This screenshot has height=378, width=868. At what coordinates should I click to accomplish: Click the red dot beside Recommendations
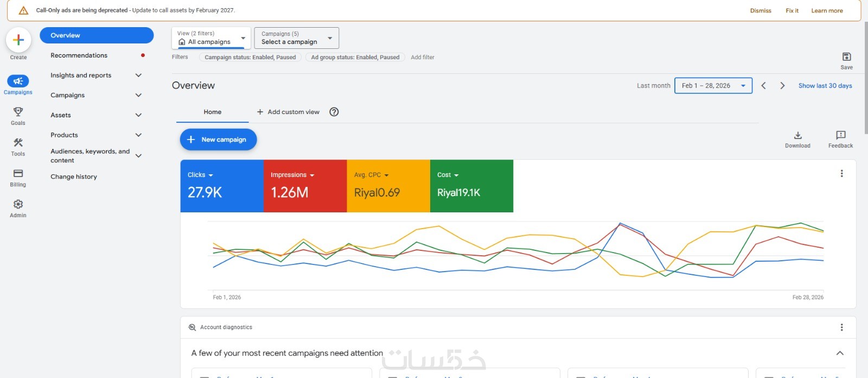143,55
